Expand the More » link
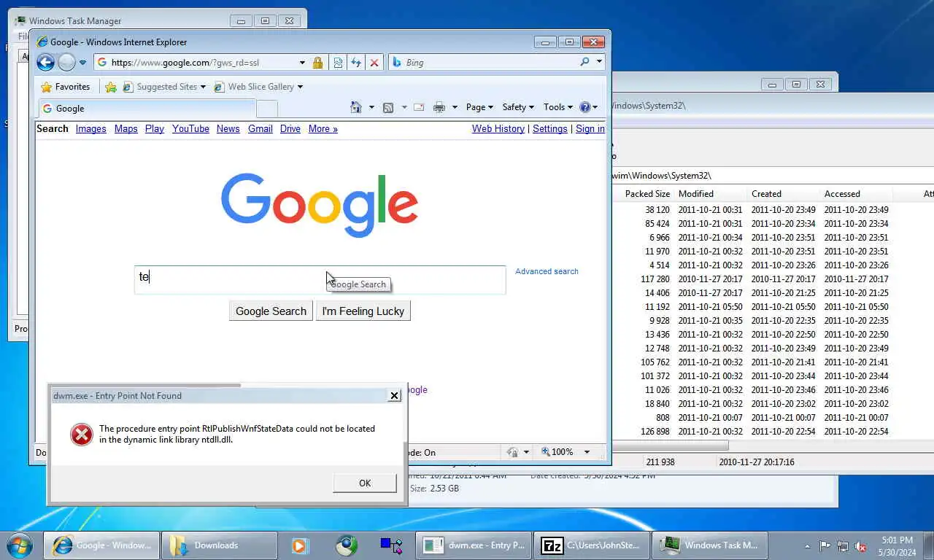This screenshot has width=934, height=560. tap(323, 129)
